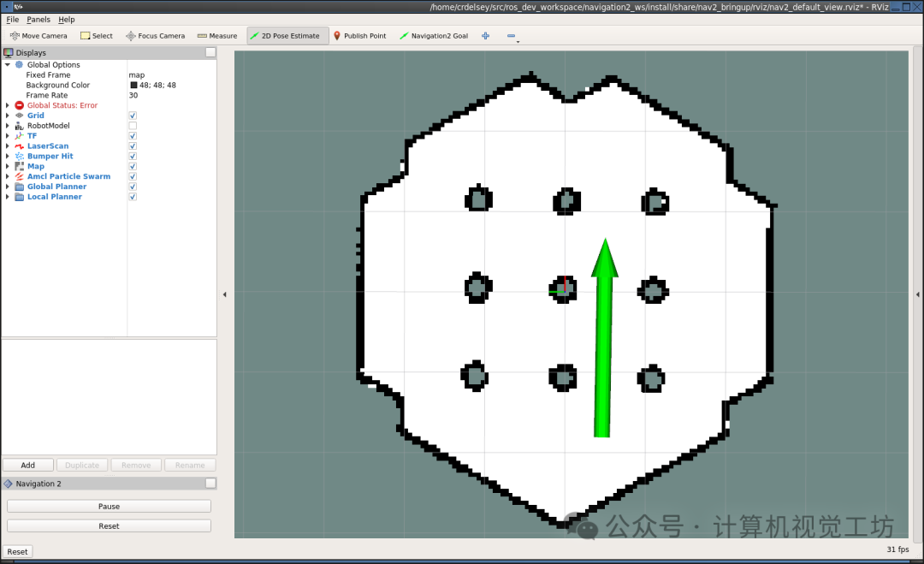This screenshot has width=924, height=564.
Task: Choose the Navigation2 Goal tool
Action: pos(434,36)
